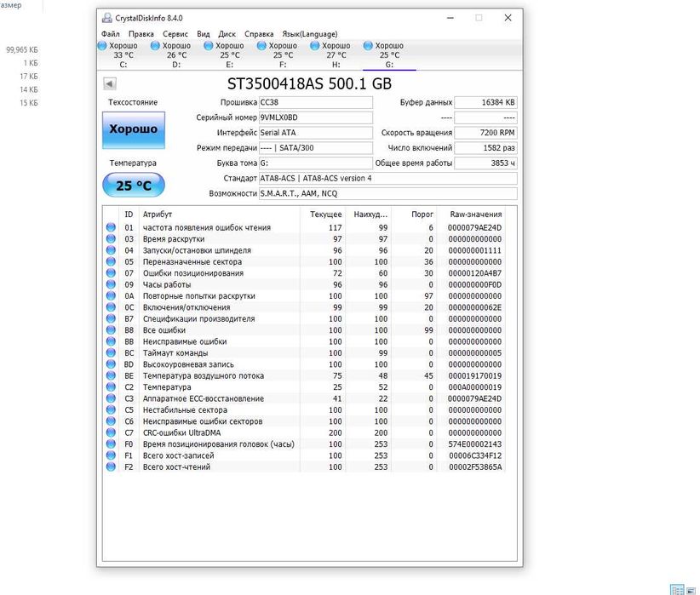
Task: Click status orb for attribute F0
Action: (112, 444)
